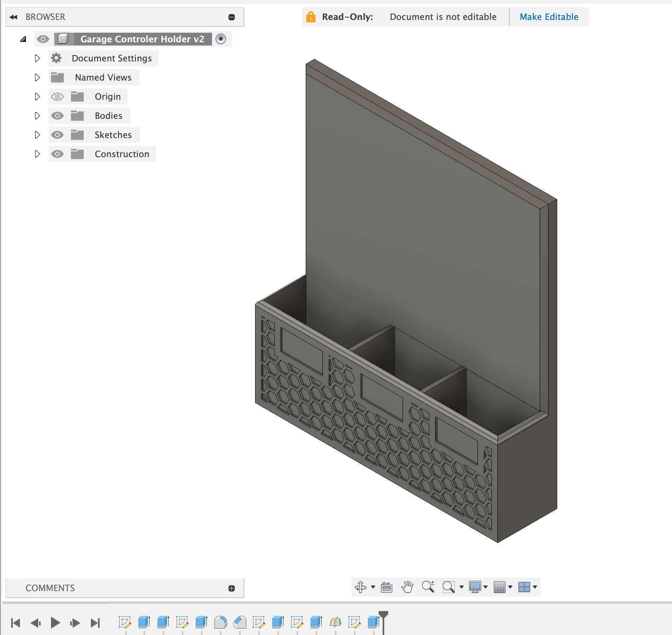The image size is (672, 635).
Task: Hide the Sketches folder
Action: (x=57, y=135)
